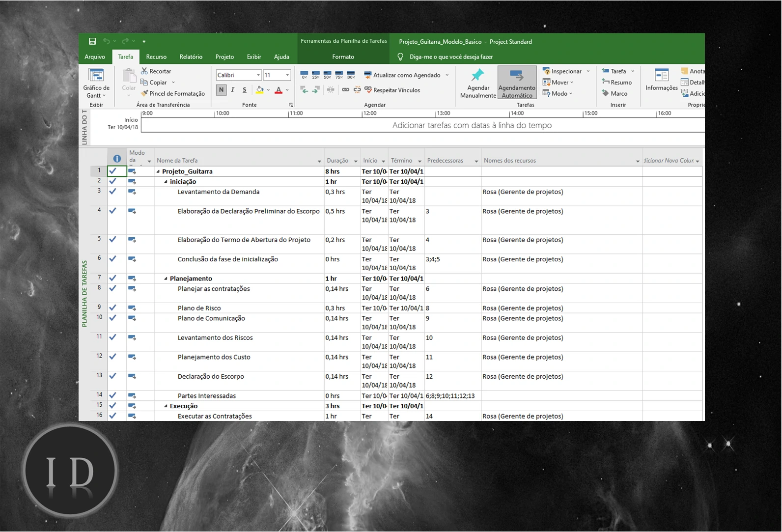Switch to the Relatório tab
Screen dimensions: 782x532
click(x=191, y=56)
